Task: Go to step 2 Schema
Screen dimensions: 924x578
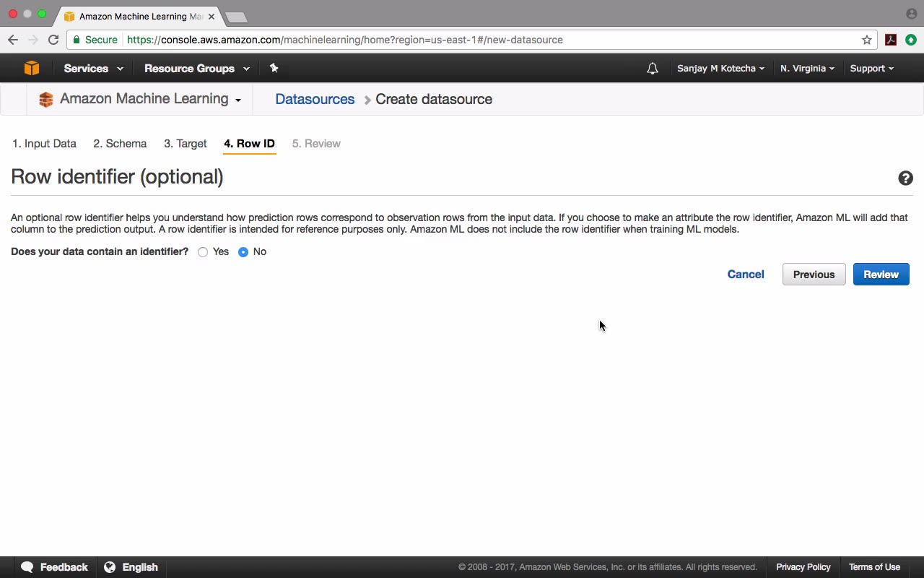Action: (x=120, y=144)
